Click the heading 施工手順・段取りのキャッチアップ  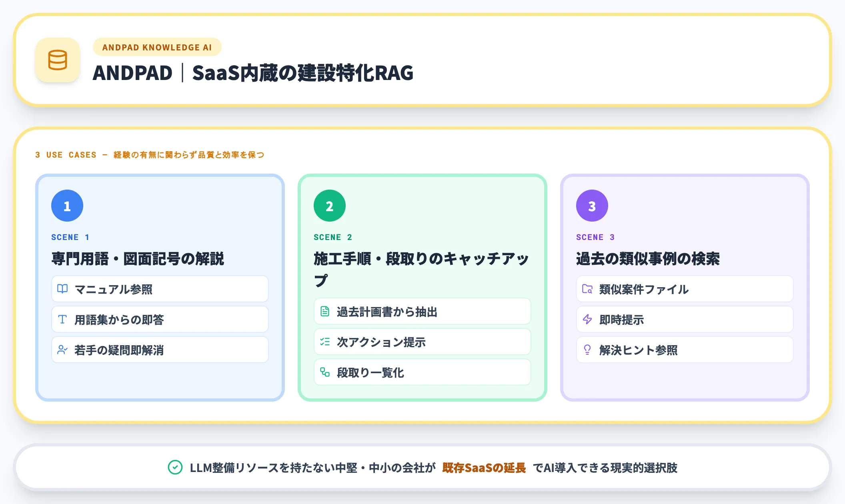coord(421,269)
